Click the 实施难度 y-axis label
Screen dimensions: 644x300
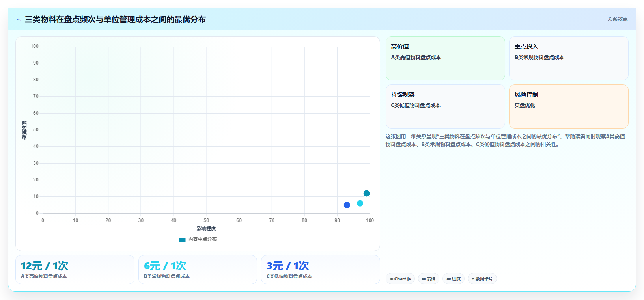pos(24,130)
